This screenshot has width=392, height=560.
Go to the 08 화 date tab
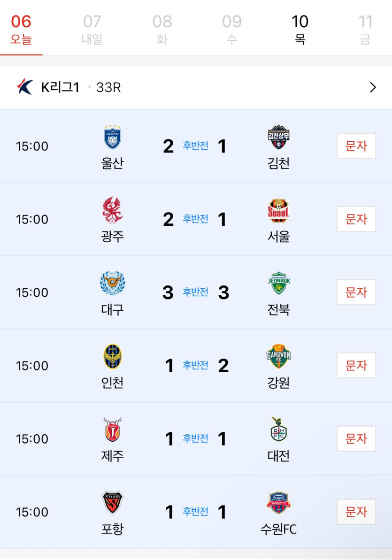pos(162,29)
